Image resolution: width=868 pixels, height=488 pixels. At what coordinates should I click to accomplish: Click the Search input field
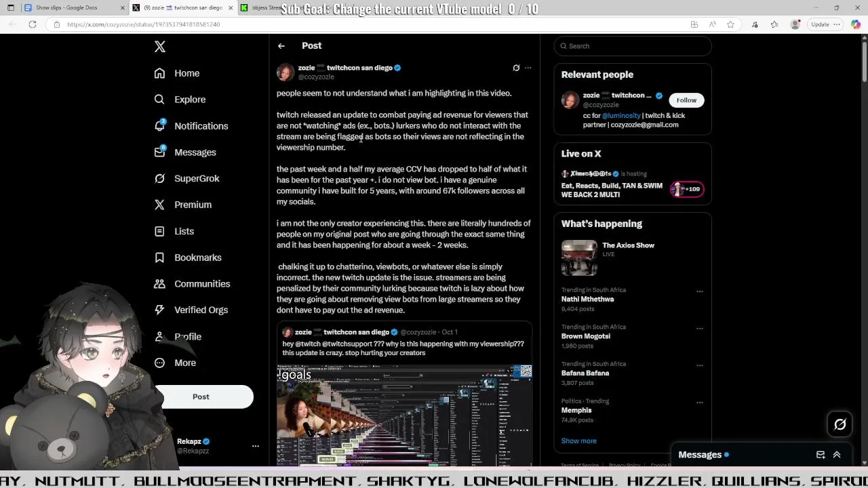[633, 46]
